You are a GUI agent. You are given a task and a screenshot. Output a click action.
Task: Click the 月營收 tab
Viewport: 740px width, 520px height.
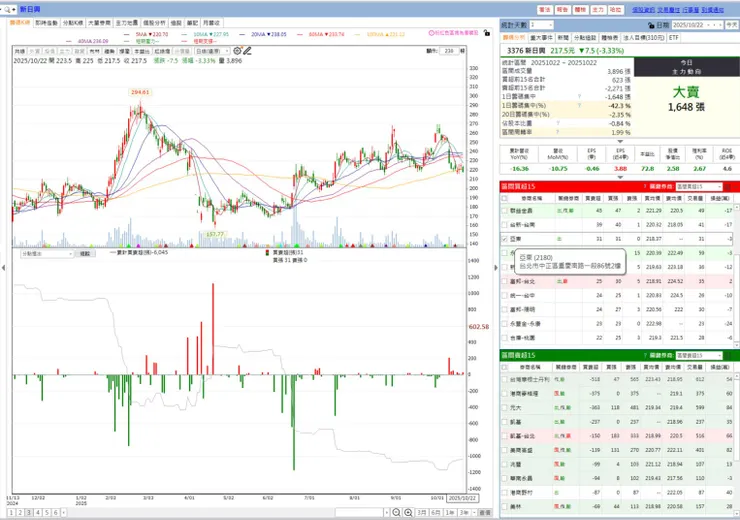click(x=211, y=23)
